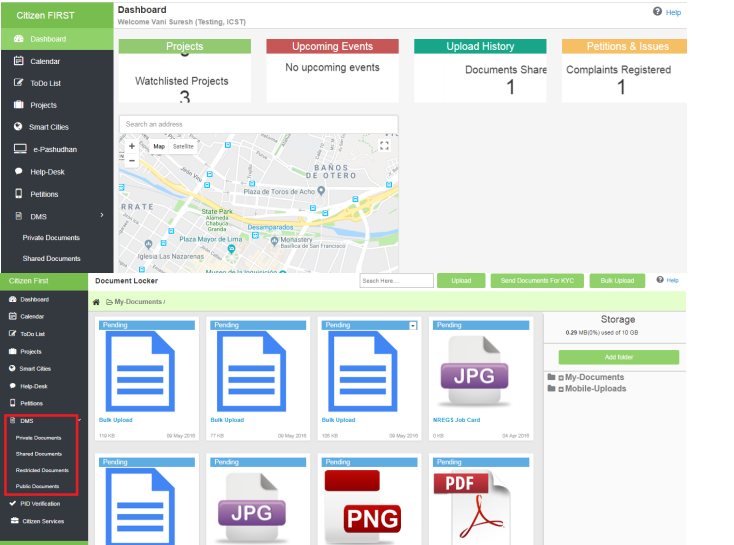Click the green Add folder button
Image resolution: width=734 pixels, height=545 pixels.
(x=618, y=357)
